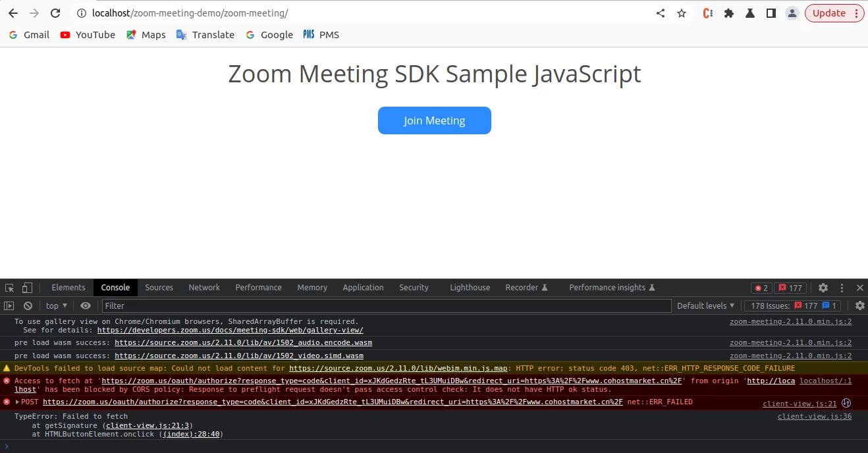868x453 pixels.
Task: Toggle the browser side panel
Action: (771, 13)
